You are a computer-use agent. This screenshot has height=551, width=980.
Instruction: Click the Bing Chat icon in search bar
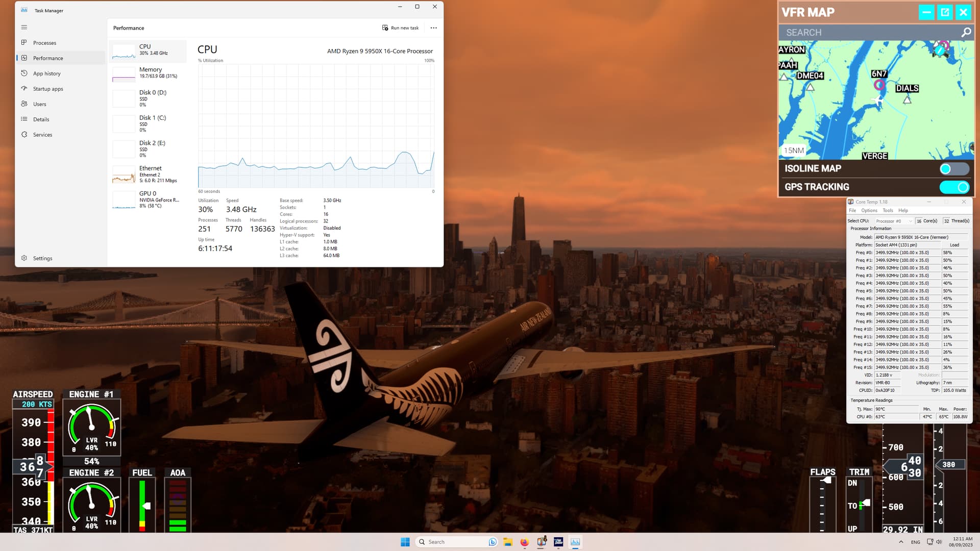[492, 542]
